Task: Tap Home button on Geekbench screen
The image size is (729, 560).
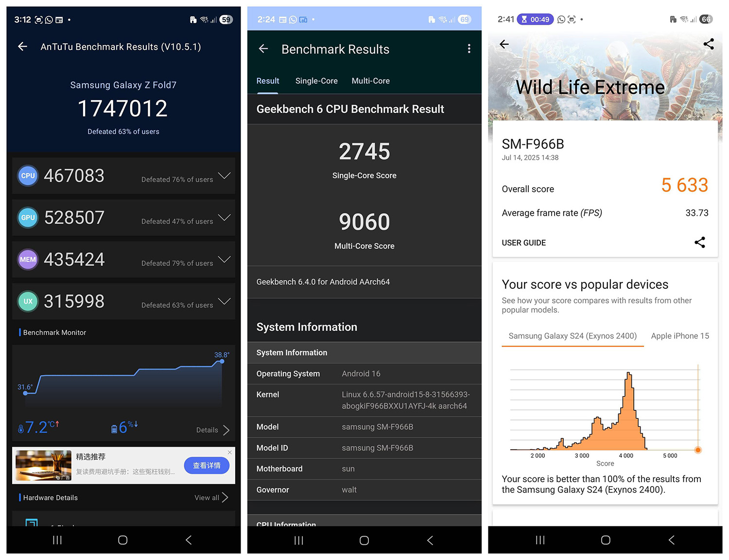Action: point(364,540)
